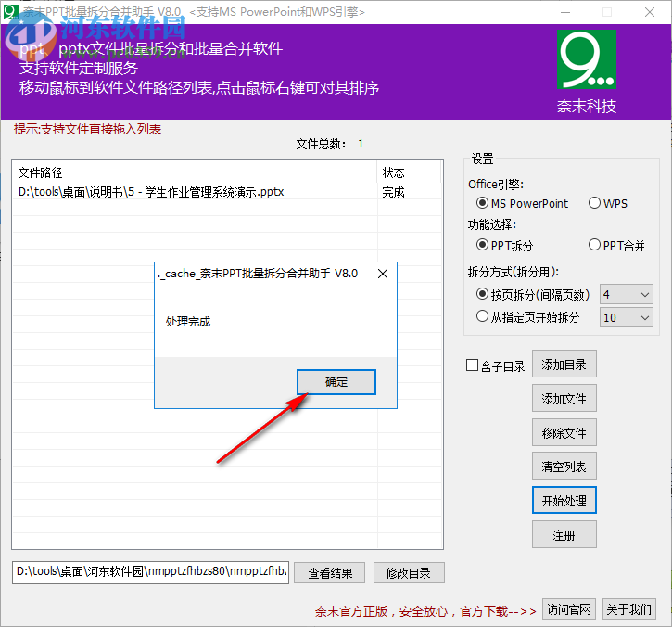Focus the output directory path field

pos(150,572)
